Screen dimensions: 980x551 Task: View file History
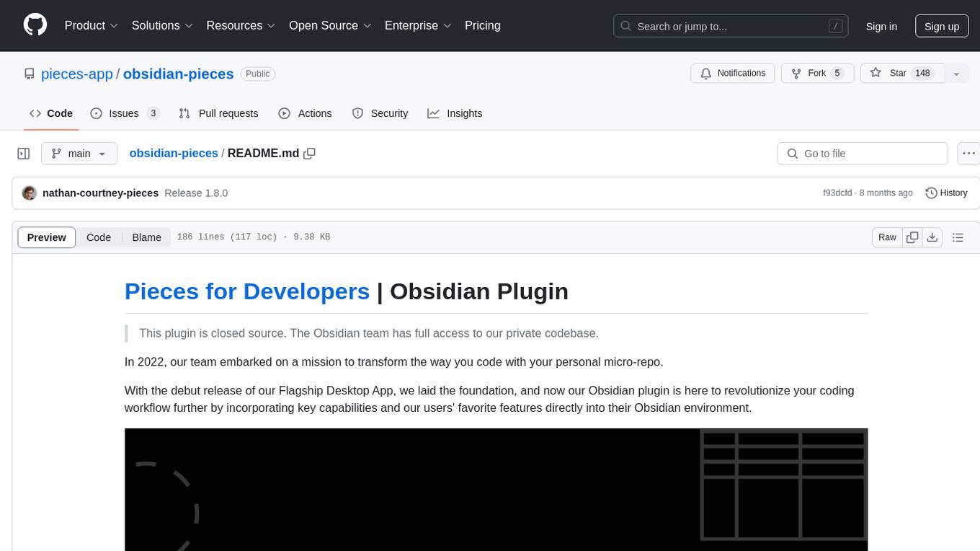[946, 193]
